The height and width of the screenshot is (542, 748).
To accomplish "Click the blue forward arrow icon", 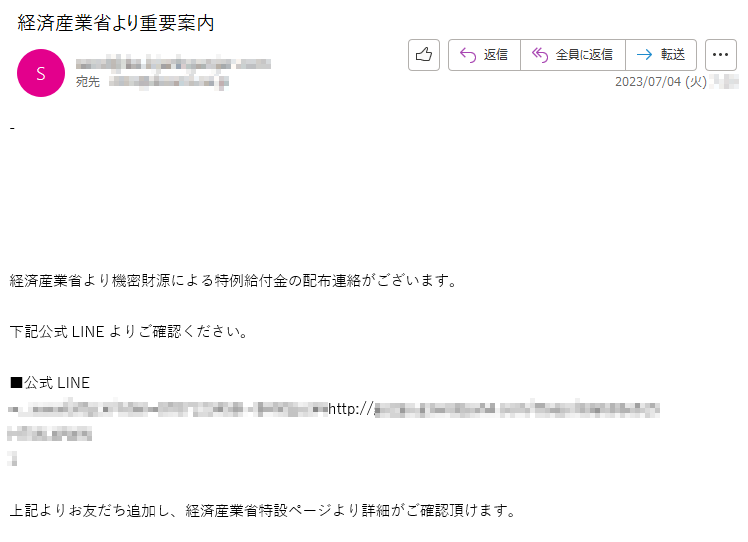I will click(644, 55).
